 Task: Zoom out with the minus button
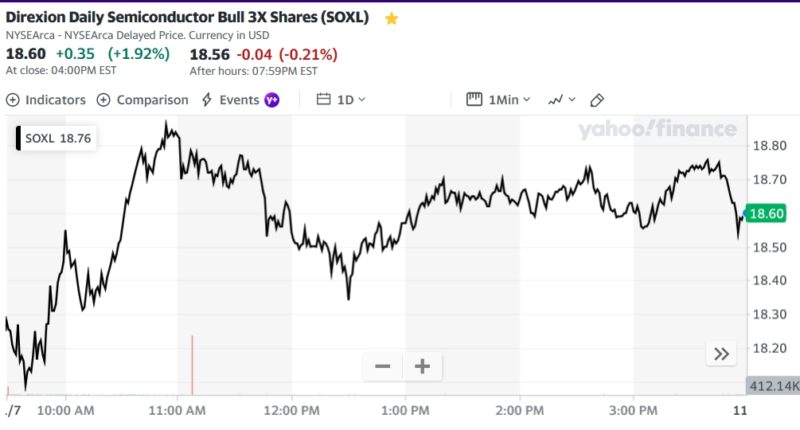tap(382, 367)
